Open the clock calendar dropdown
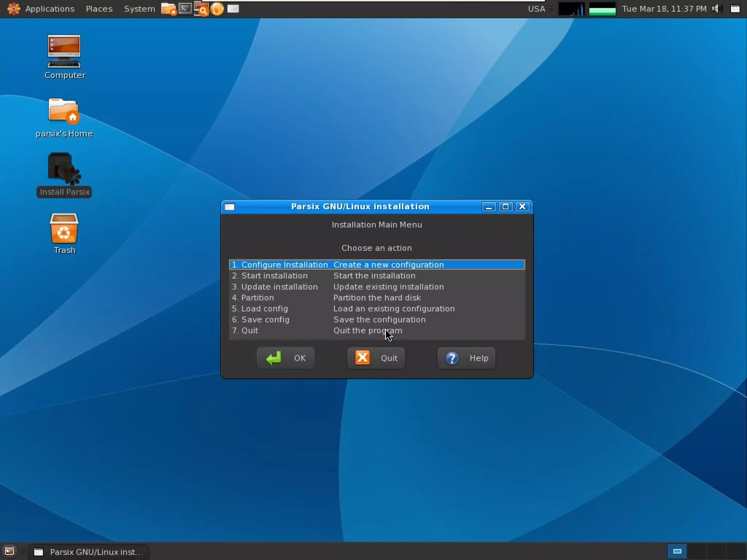Screen dimensions: 747x560 (x=664, y=8)
